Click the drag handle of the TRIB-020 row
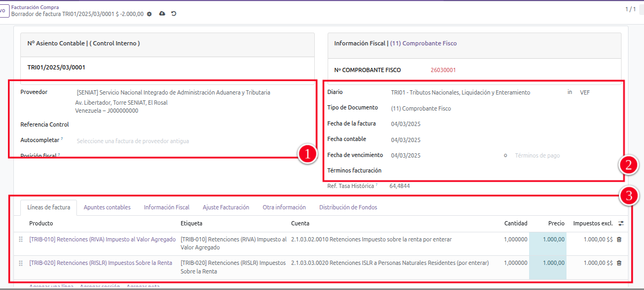Image resolution: width=644 pixels, height=290 pixels. coord(21,263)
